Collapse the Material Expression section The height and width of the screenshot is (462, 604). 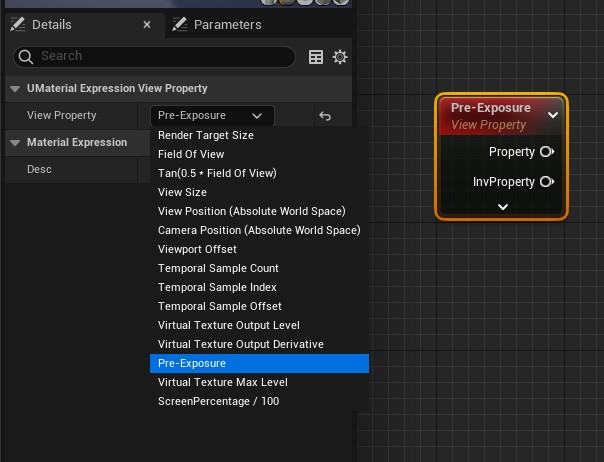pos(15,143)
